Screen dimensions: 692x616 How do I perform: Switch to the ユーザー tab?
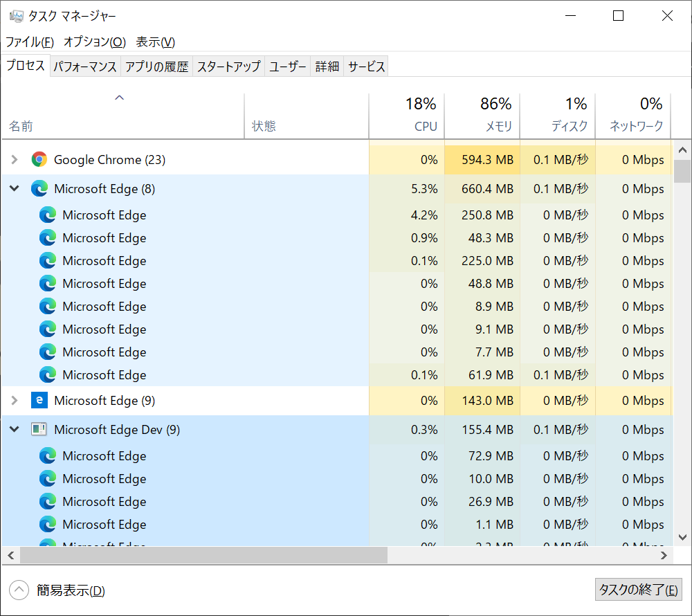point(287,66)
